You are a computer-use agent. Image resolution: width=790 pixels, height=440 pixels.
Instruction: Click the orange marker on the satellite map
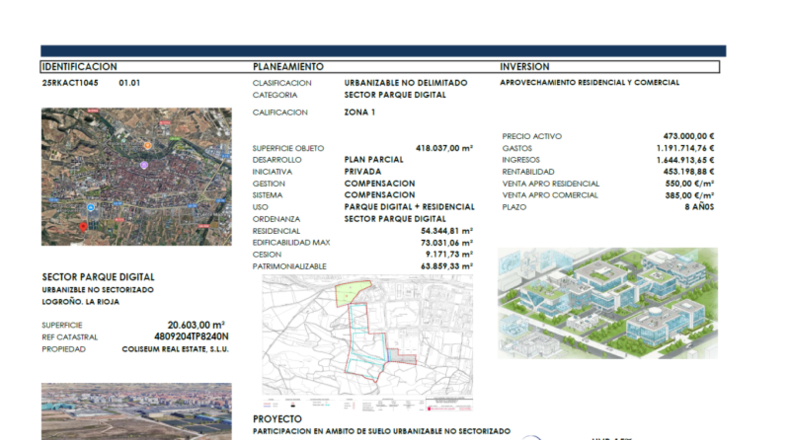coord(148,146)
